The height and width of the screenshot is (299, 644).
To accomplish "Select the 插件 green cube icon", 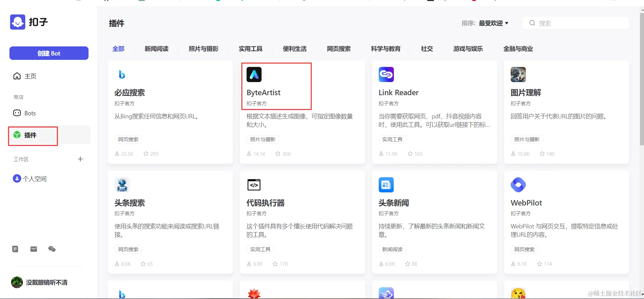I will coord(17,135).
